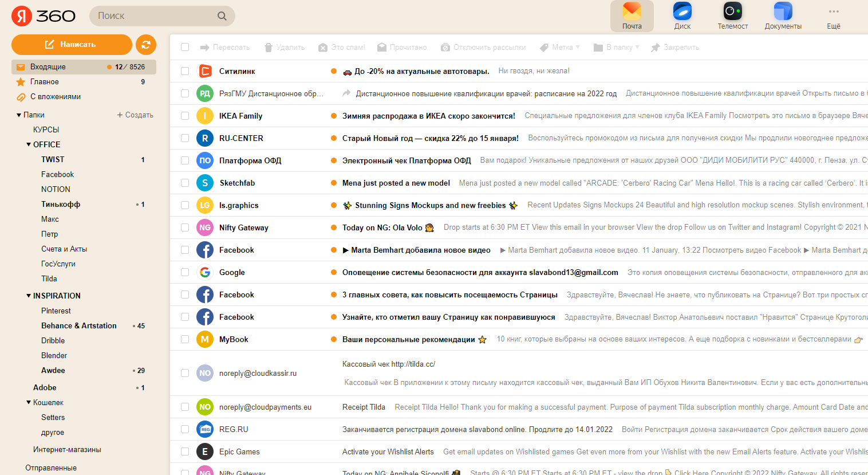The image size is (868, 475).
Task: Click the Это спам! button
Action: click(x=342, y=48)
